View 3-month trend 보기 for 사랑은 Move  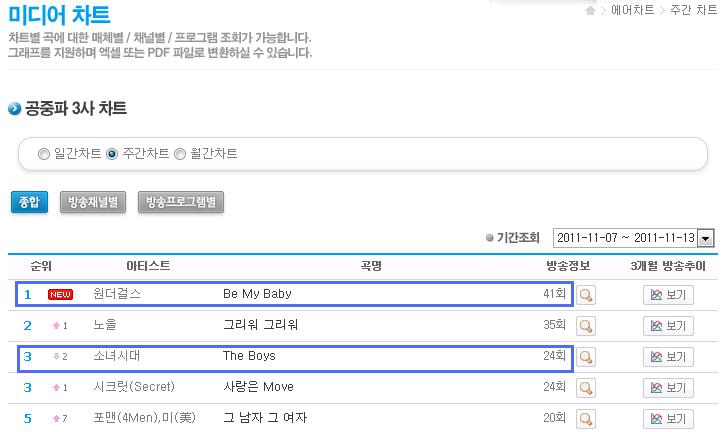667,387
